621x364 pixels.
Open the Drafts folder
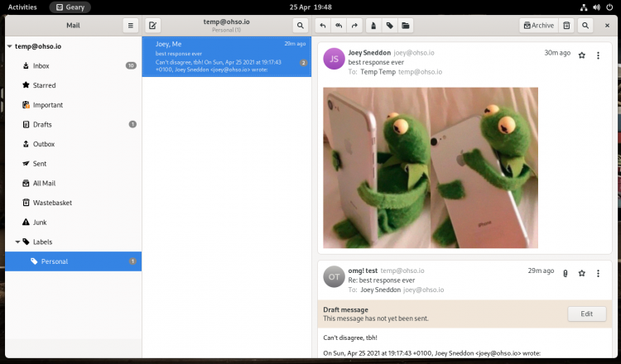click(x=73, y=124)
